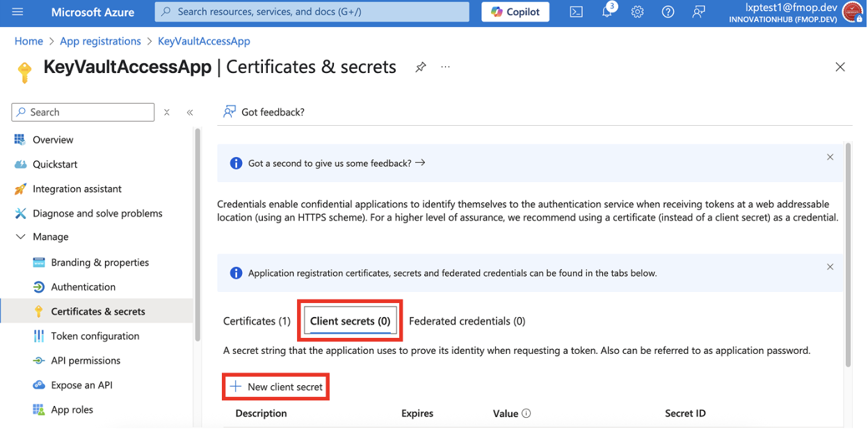
Task: Select the Client secrets (0) tab
Action: (x=351, y=321)
